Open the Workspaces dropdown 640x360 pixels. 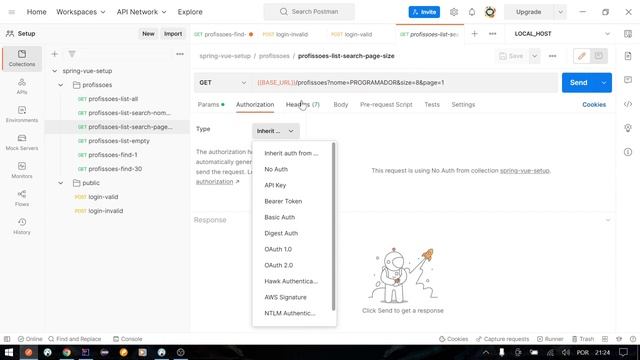tap(81, 12)
